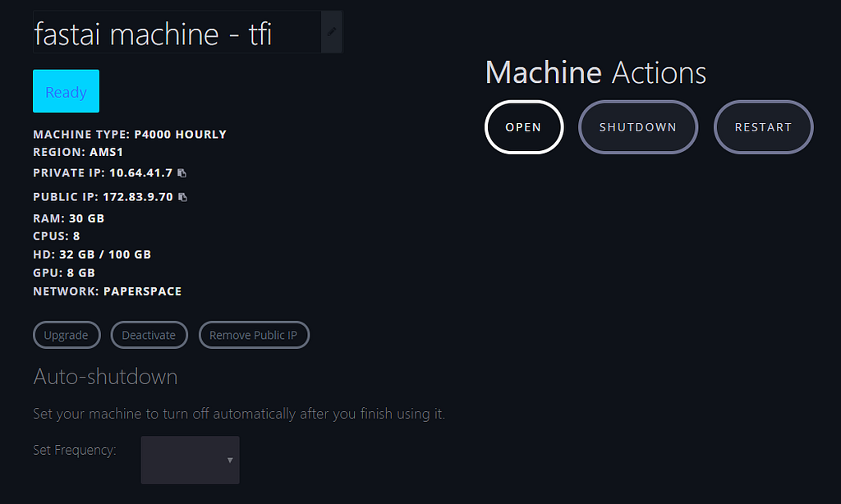This screenshot has height=504, width=841.
Task: Open the Set Frequency dropdown
Action: tap(190, 460)
